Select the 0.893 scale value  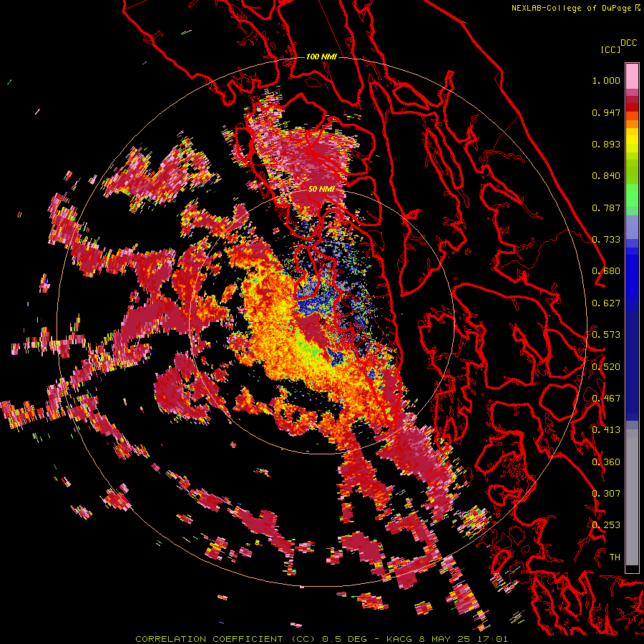(606, 144)
